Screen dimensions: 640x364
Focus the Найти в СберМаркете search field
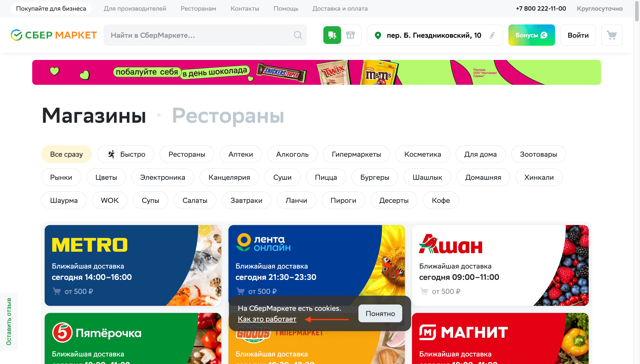pos(205,35)
